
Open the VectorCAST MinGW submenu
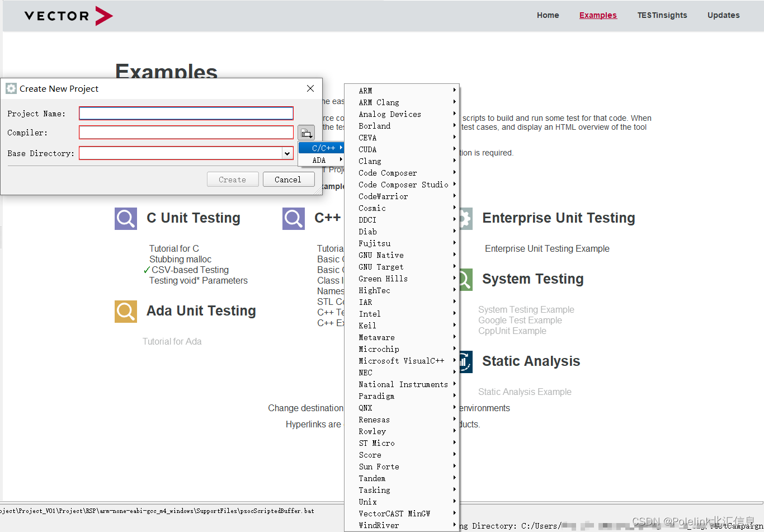pyautogui.click(x=402, y=514)
